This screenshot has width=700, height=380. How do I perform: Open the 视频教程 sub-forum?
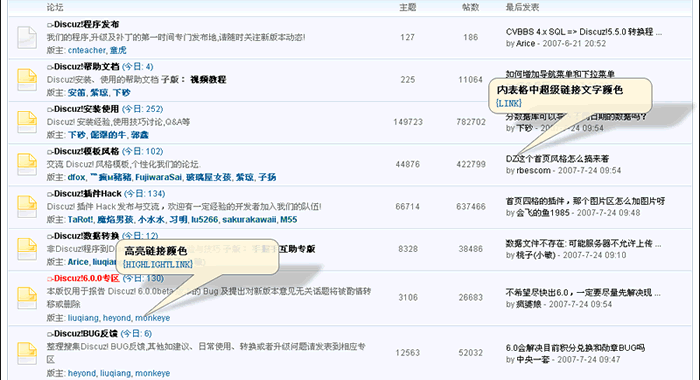tap(208, 79)
